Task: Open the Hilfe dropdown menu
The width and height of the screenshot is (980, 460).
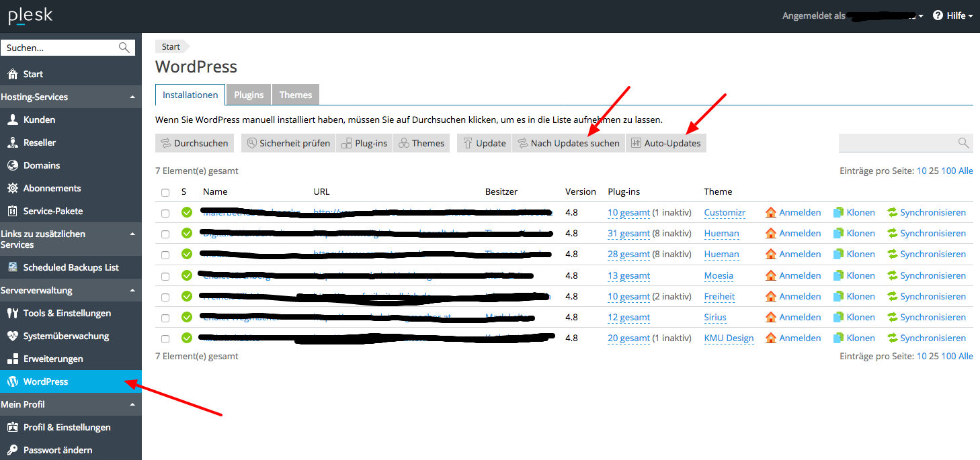Action: tap(952, 15)
